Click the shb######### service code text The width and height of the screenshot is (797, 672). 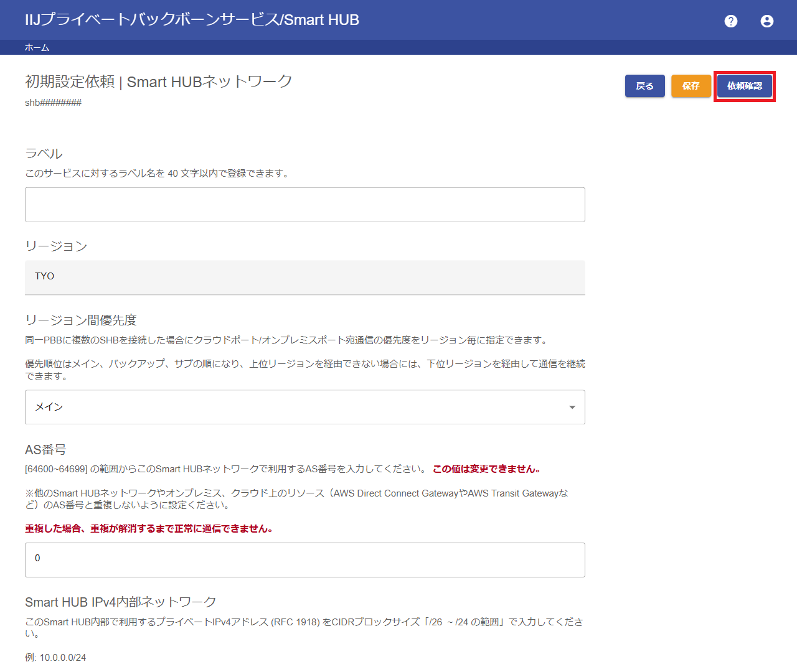coord(53,103)
